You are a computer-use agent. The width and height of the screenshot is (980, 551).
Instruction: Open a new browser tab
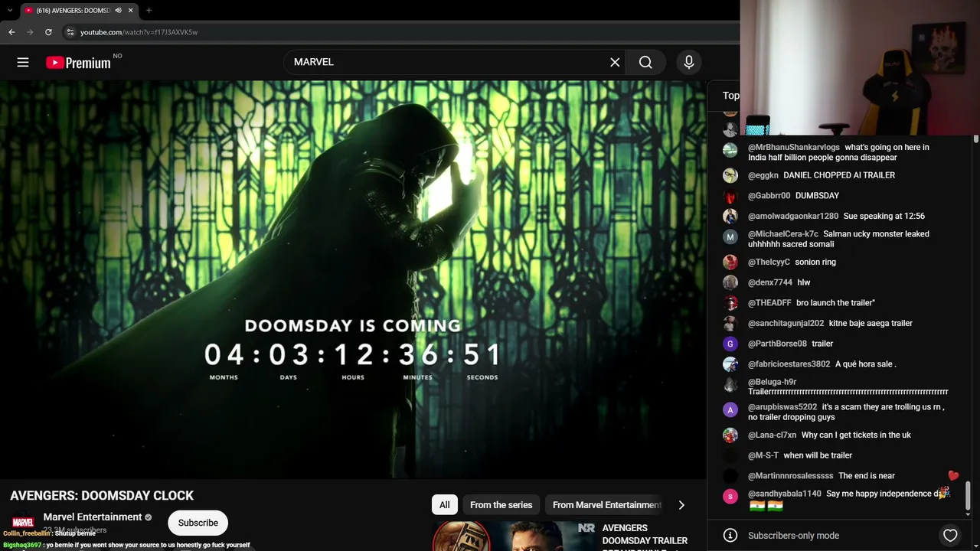click(x=149, y=11)
